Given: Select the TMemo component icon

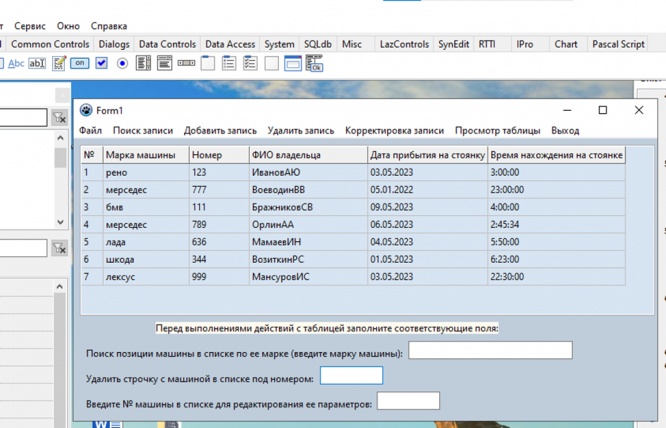Looking at the screenshot, I should 59,64.
